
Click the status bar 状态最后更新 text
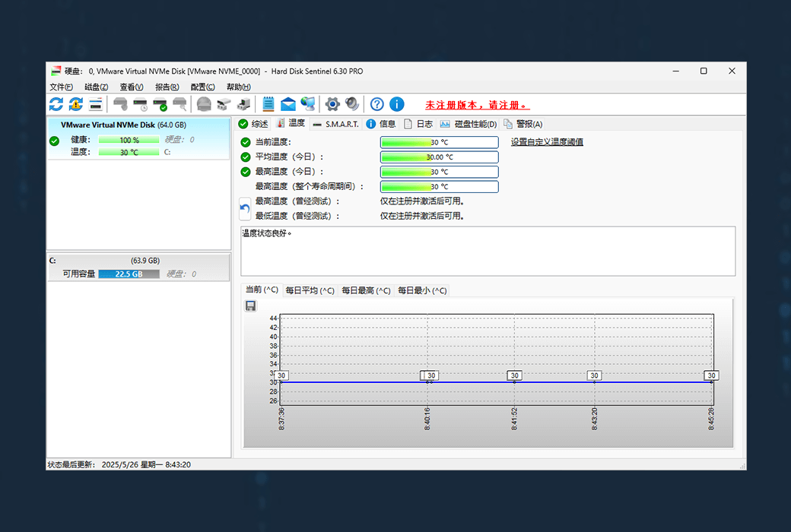click(119, 464)
